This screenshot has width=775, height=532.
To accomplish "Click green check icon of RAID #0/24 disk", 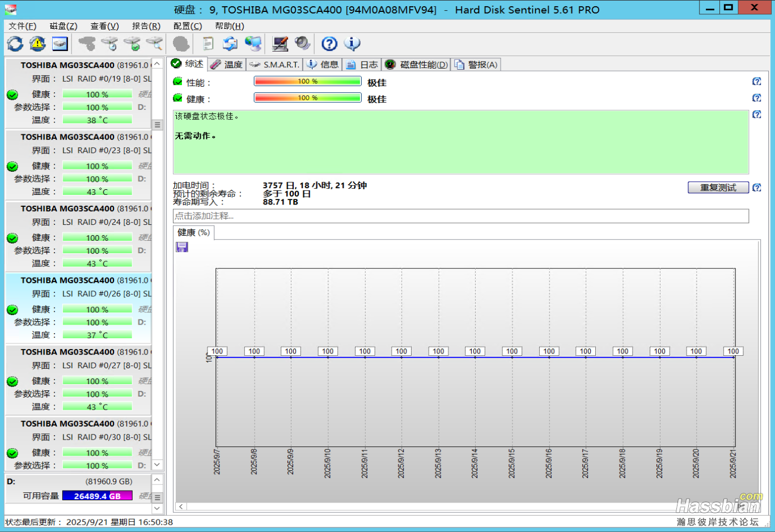I will (x=12, y=238).
